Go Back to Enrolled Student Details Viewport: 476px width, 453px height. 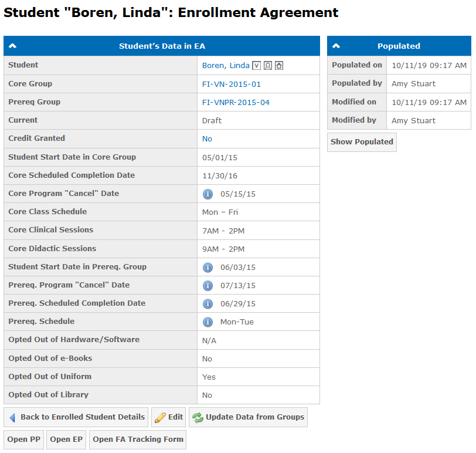click(x=76, y=417)
